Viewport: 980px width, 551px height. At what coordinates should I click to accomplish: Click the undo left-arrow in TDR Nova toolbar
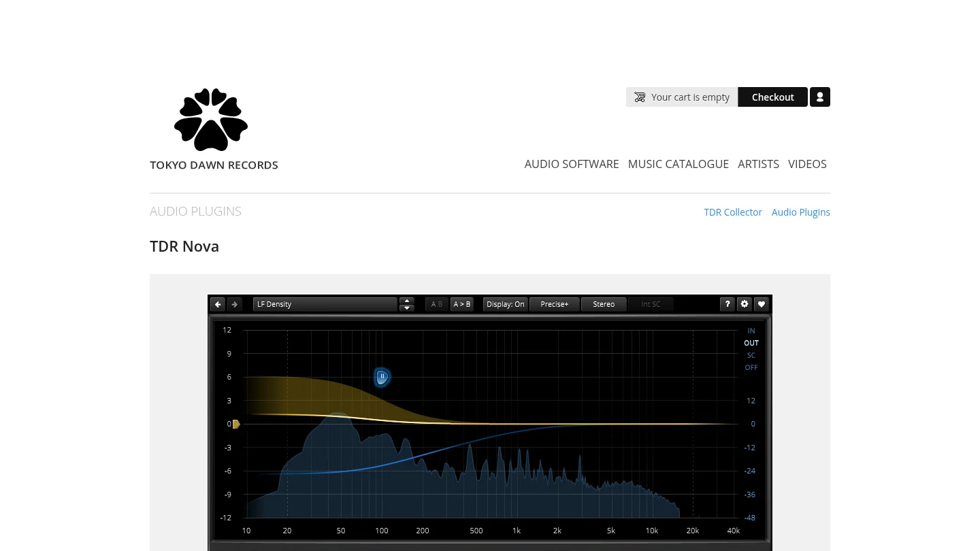(x=218, y=304)
